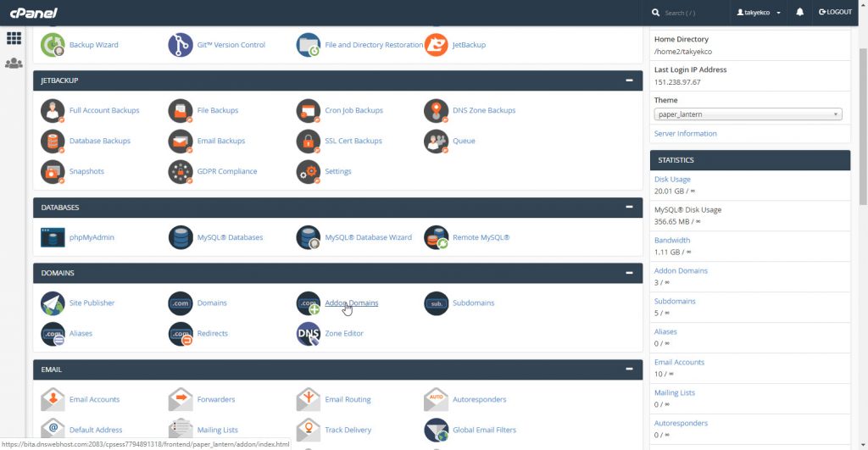Open JetBackup Settings gear icon
Image resolution: width=868 pixels, height=450 pixels.
pyautogui.click(x=309, y=171)
